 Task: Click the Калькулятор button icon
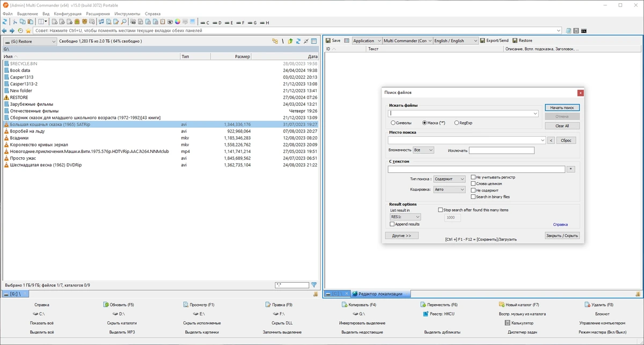[x=508, y=323]
